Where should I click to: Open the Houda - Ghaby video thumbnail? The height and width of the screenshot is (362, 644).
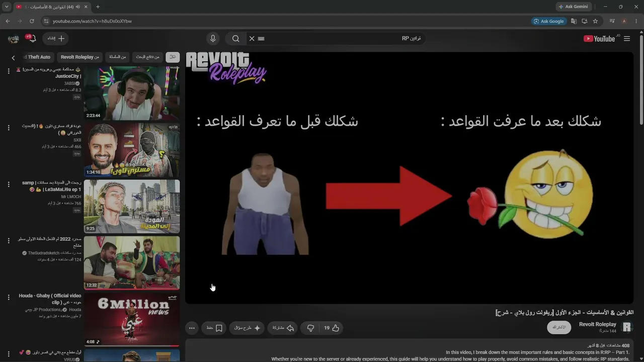(x=132, y=320)
